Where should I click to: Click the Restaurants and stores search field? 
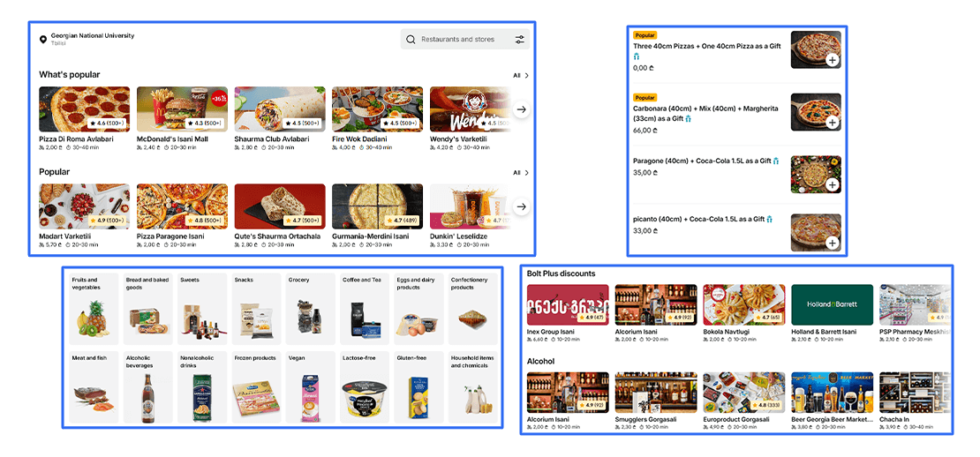click(x=465, y=40)
